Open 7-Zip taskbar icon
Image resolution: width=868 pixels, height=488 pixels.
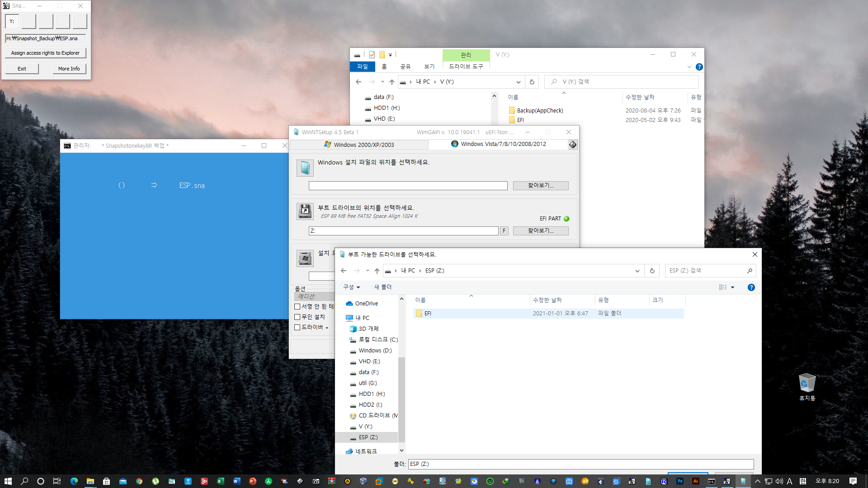point(316,481)
